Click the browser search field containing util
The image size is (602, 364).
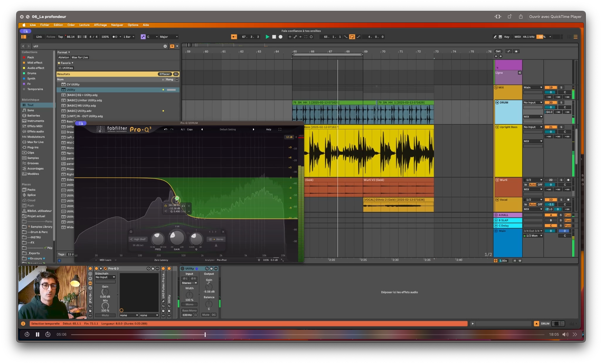98,46
